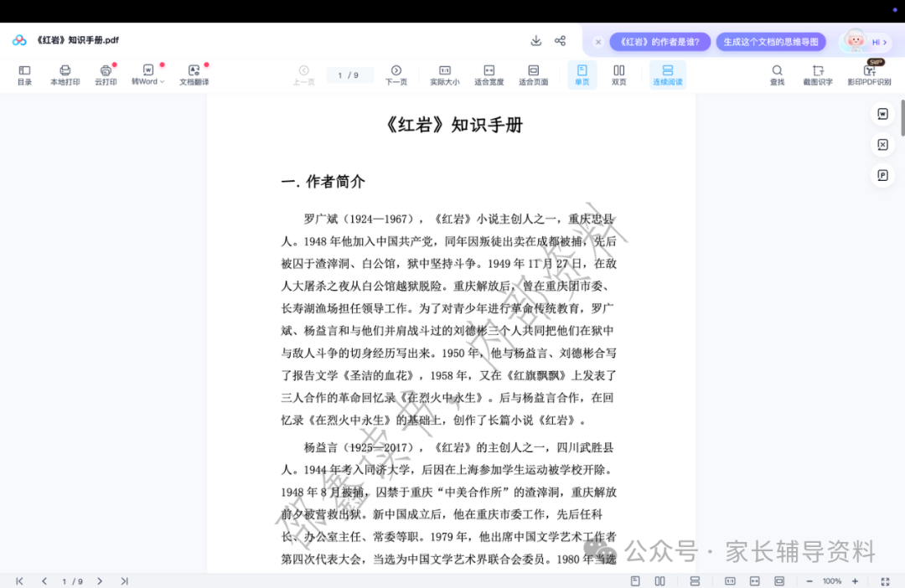
Task: Open the find (查找) tool
Action: 778,75
